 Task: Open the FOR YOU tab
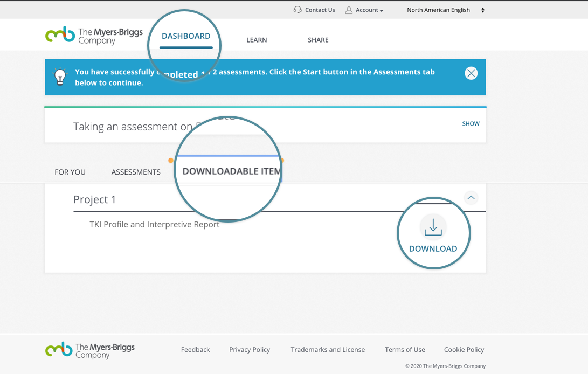click(x=70, y=172)
